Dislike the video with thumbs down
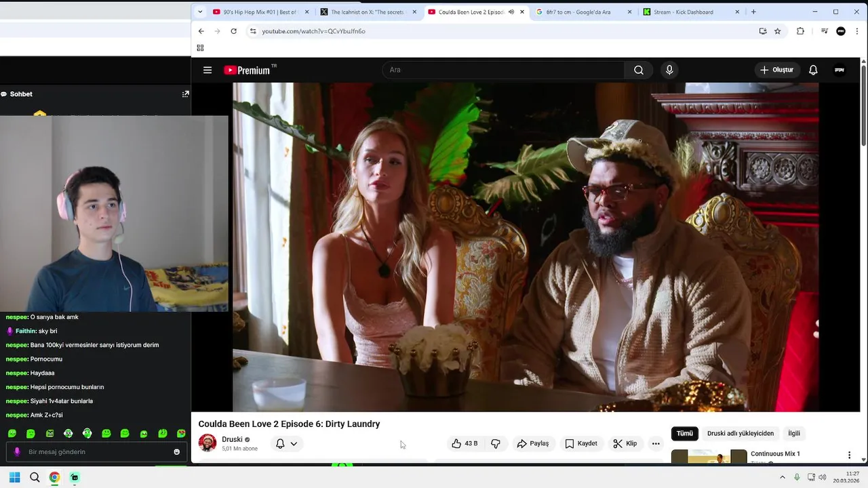The height and width of the screenshot is (488, 868). pyautogui.click(x=496, y=443)
